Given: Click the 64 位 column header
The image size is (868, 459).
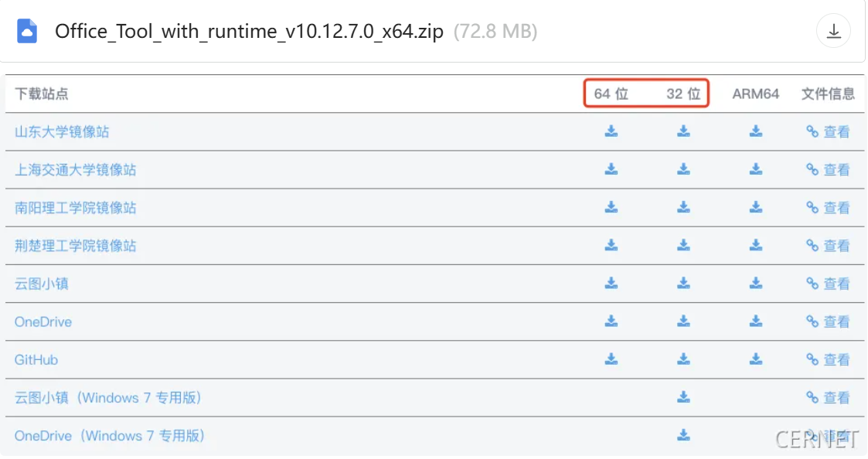Looking at the screenshot, I should point(611,93).
